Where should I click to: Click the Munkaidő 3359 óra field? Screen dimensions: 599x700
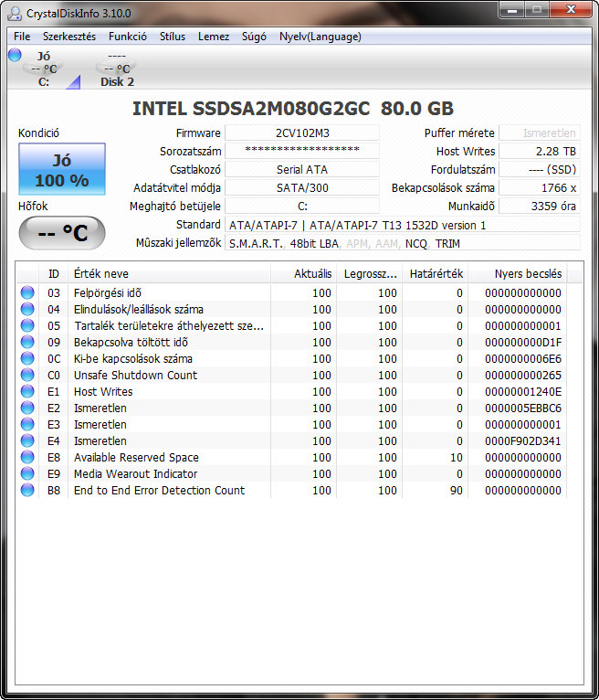540,207
